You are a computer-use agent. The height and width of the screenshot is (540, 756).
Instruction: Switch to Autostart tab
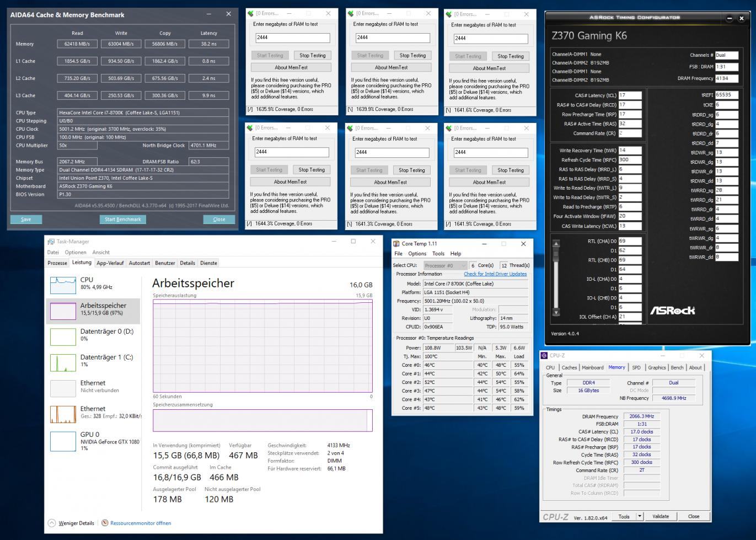[140, 263]
